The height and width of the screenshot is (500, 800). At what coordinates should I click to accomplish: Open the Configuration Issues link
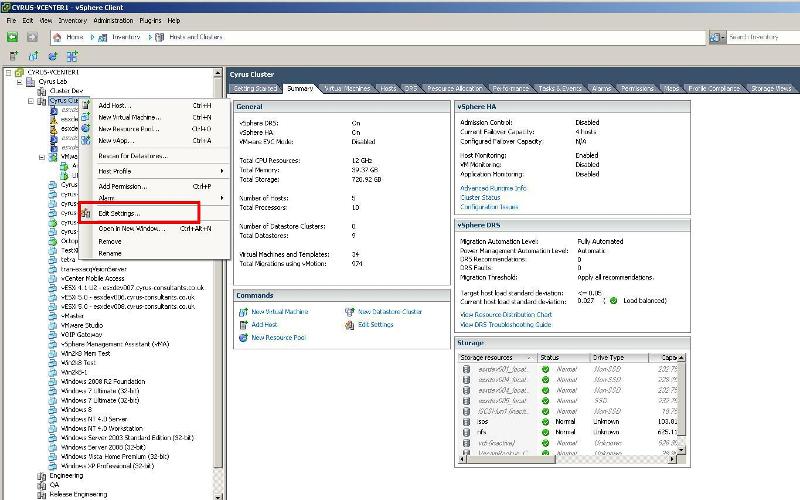point(489,207)
